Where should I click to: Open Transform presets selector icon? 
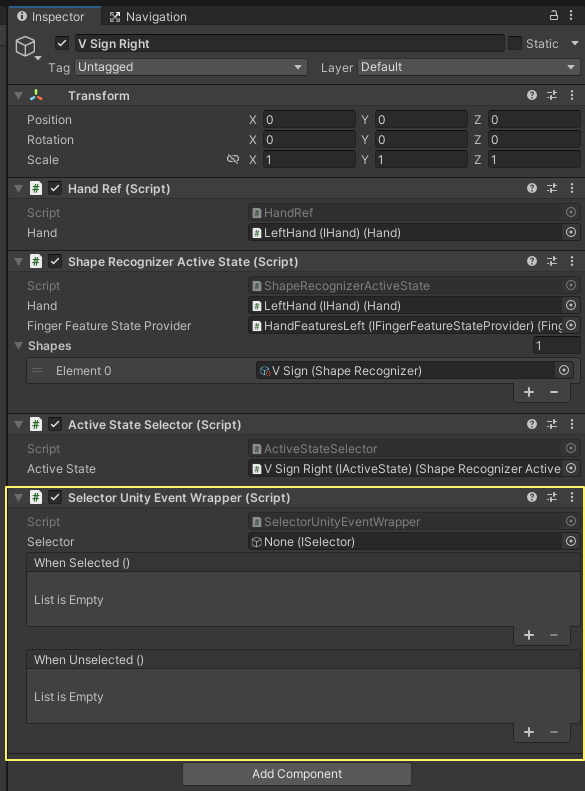click(552, 95)
